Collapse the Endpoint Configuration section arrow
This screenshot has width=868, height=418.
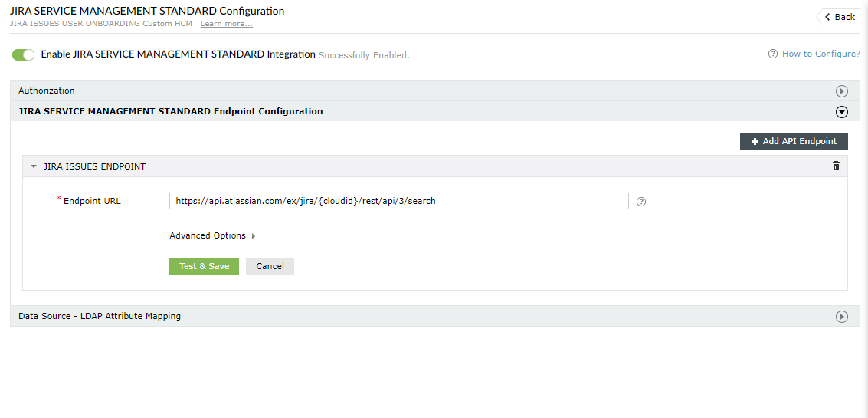point(841,111)
